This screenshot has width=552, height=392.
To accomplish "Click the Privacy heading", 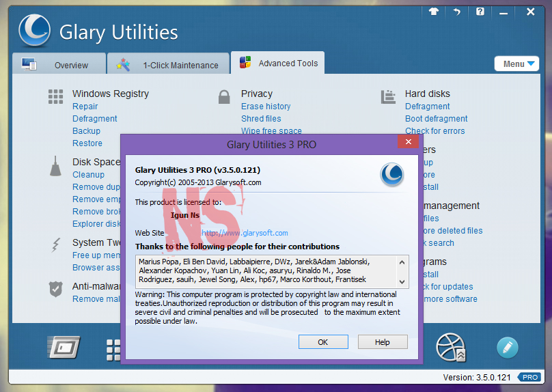I will coord(257,94).
